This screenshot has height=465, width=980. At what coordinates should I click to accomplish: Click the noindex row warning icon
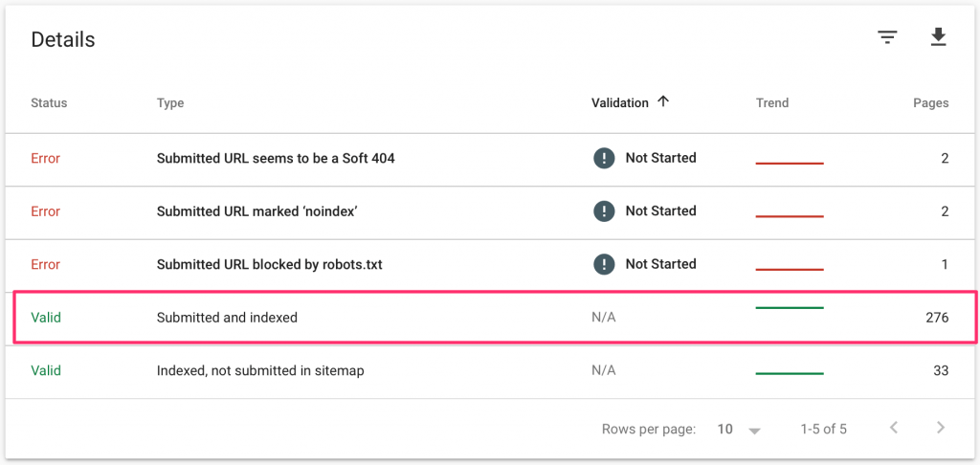point(604,210)
